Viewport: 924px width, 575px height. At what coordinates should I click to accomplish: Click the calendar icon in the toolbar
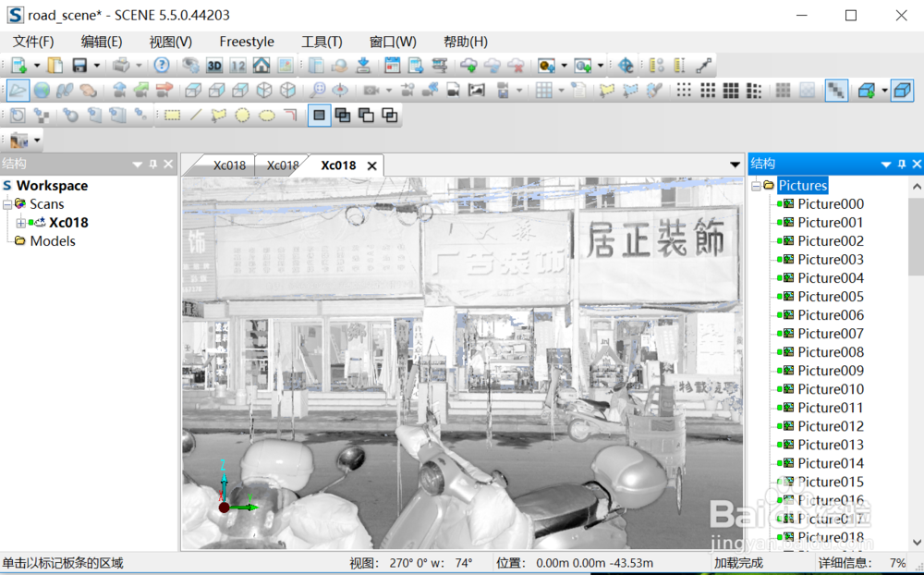click(393, 66)
